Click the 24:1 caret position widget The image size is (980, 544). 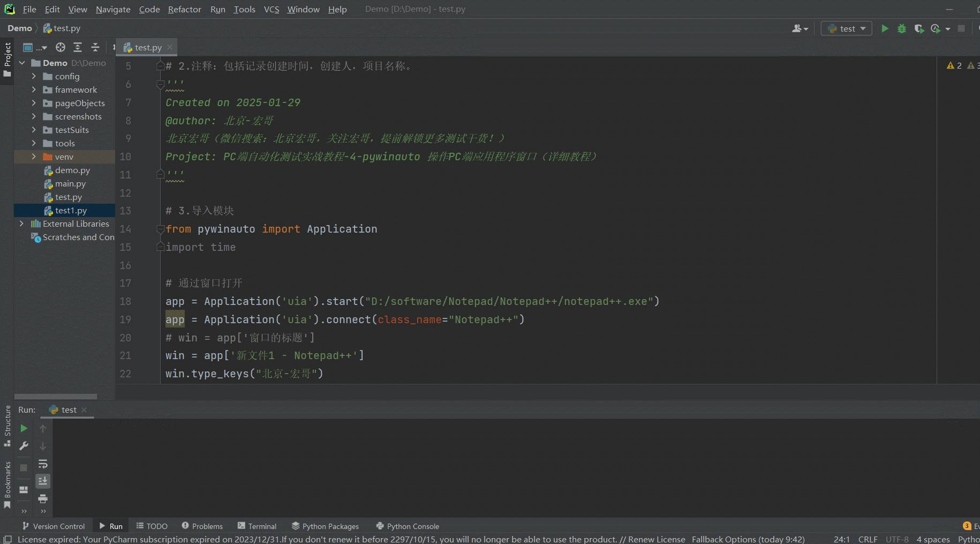tap(841, 539)
